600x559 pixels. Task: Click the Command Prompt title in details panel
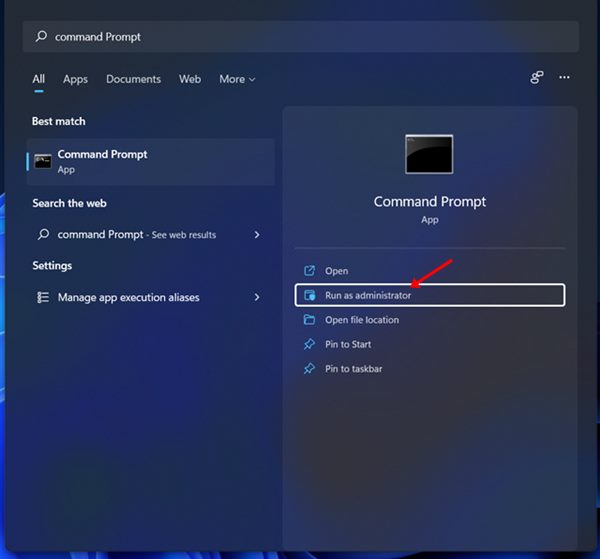(430, 202)
